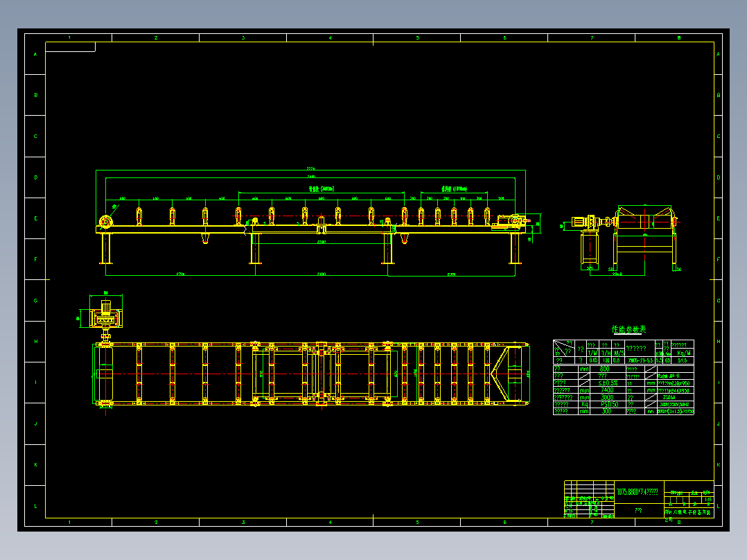Click the 380V,220V,50HZ power cell

tap(674, 404)
